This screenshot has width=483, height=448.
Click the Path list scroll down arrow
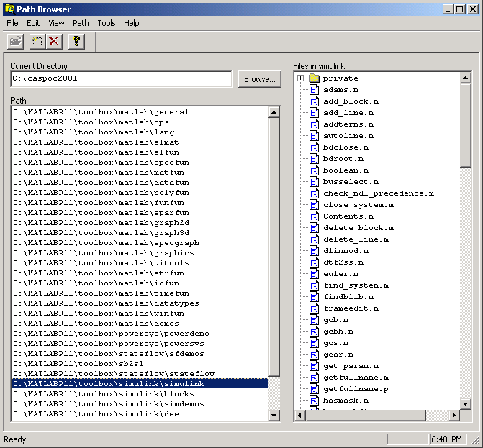coord(274,416)
